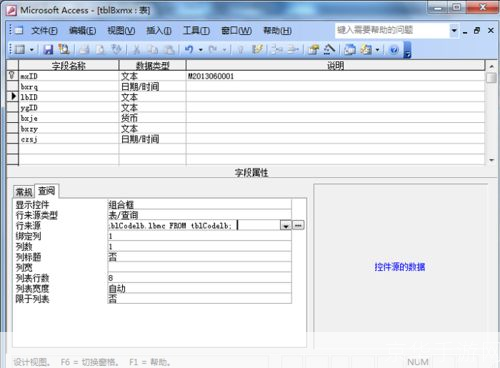Image resolution: width=500 pixels, height=368 pixels.
Task: Open the New Object dropdown arrow
Action: [x=377, y=50]
